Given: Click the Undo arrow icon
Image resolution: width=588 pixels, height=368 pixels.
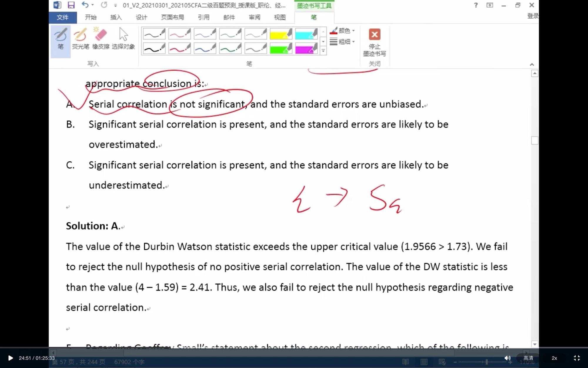Looking at the screenshot, I should (x=85, y=5).
